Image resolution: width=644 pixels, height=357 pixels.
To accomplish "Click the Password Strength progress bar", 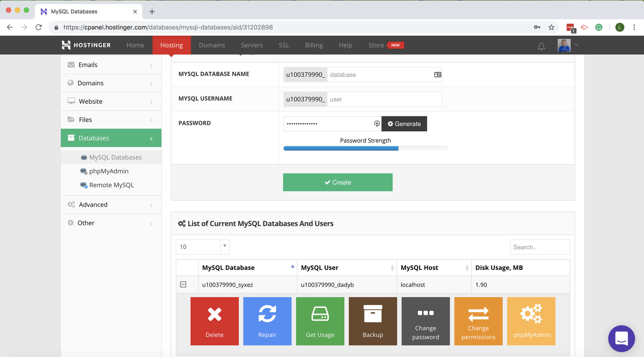I will 365,149.
